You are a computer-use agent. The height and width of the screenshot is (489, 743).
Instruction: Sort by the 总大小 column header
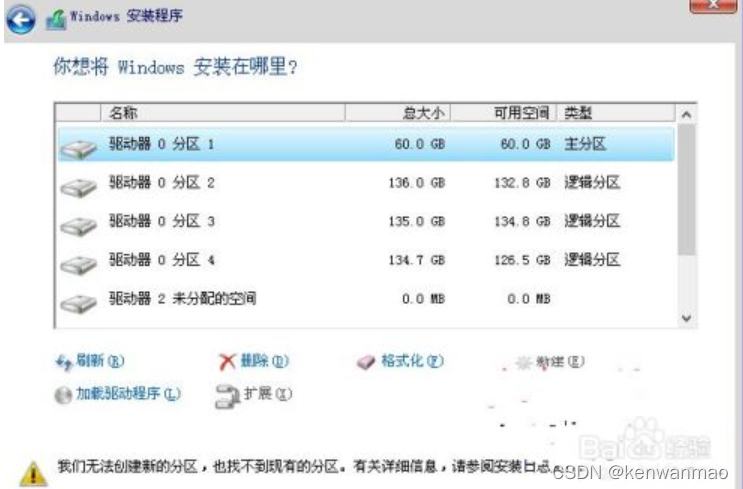pos(398,113)
